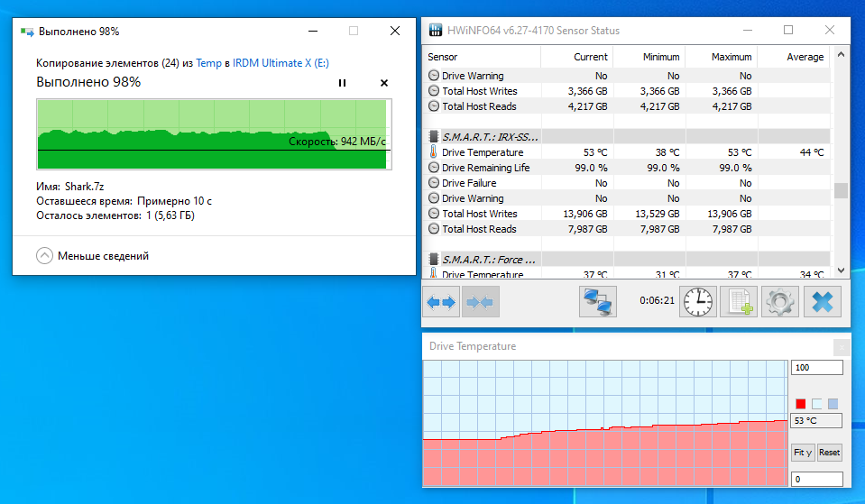Viewport: 865px width, 504px height.
Task: Select Total Host Reads row with 7,987 GB
Action: tap(626, 229)
